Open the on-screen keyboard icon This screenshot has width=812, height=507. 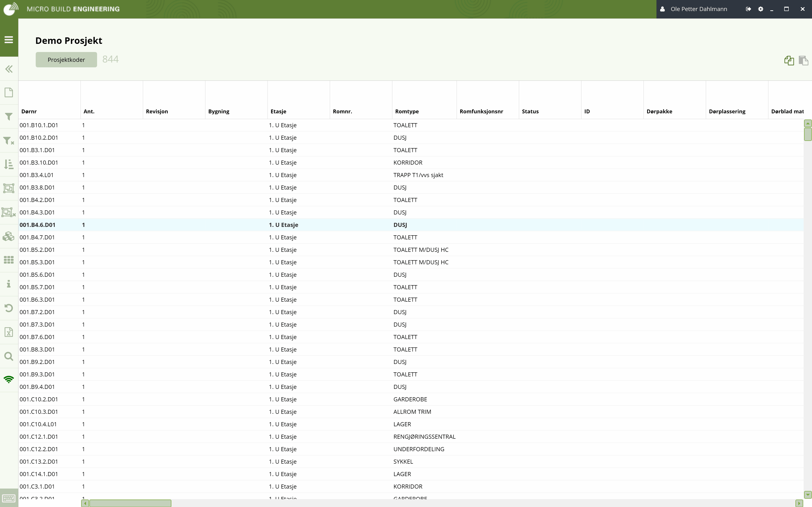9,498
